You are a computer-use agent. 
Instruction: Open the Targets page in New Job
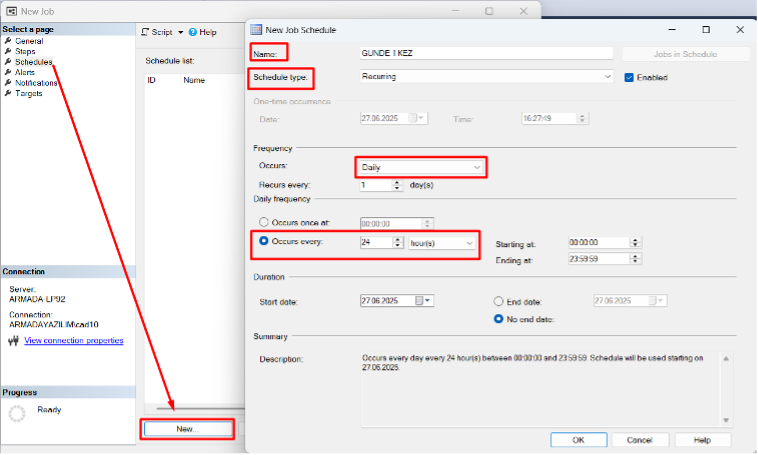(29, 93)
